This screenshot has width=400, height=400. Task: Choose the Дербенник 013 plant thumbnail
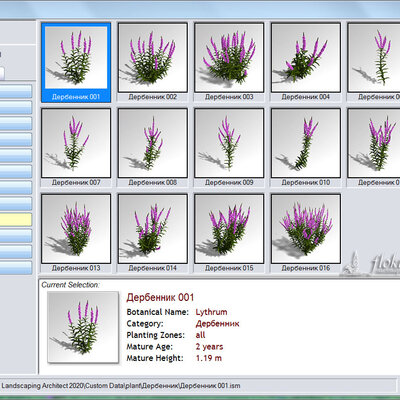[x=76, y=229]
